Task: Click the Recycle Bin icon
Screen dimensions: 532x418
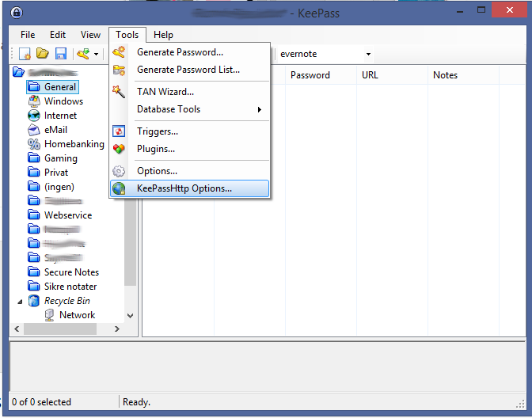Action: click(33, 301)
